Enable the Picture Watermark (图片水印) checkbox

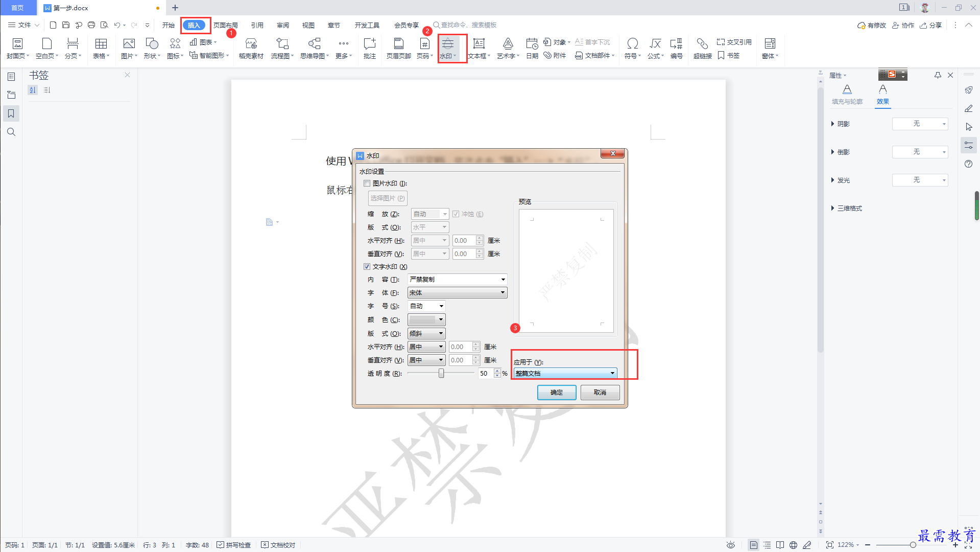pyautogui.click(x=367, y=183)
